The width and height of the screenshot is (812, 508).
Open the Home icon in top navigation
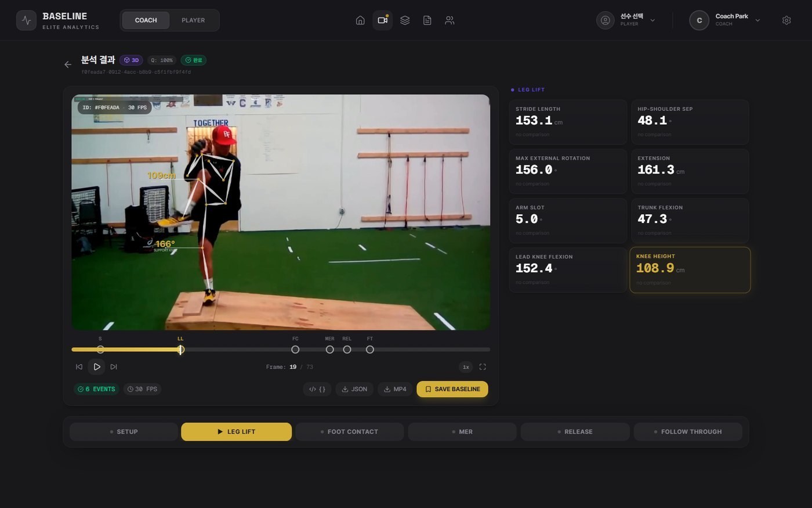pos(360,20)
